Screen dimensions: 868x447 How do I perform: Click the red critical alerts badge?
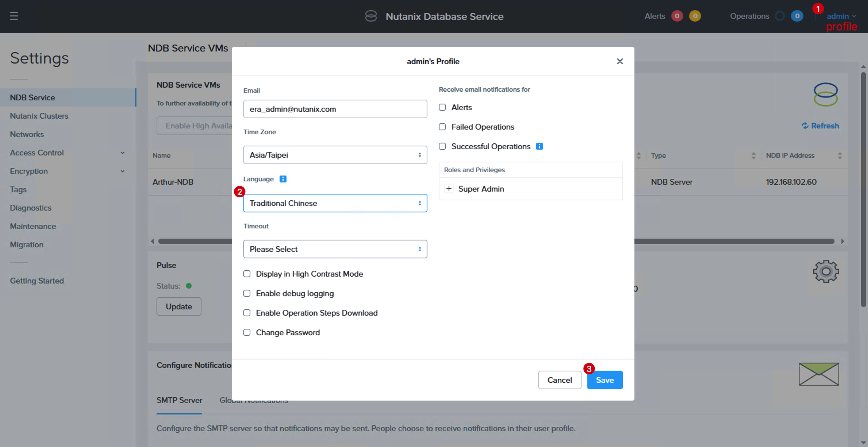coord(677,16)
